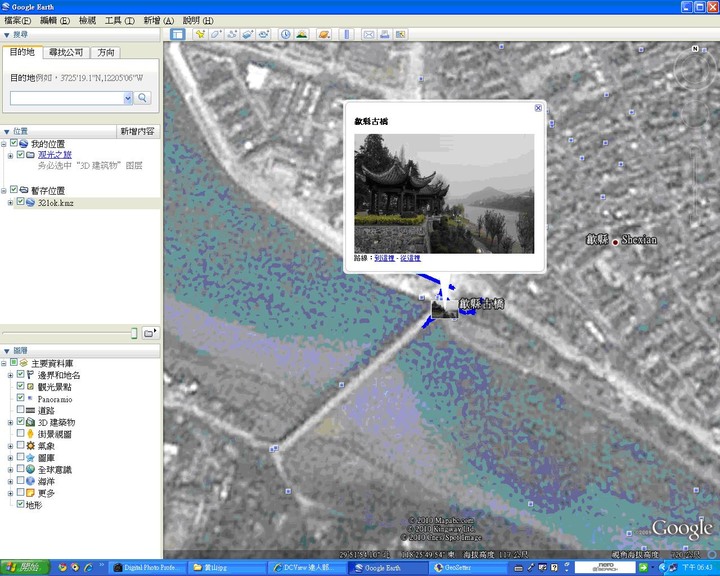The image size is (720, 576).
Task: Open Digital Photo Professional taskbar button
Action: 149,568
